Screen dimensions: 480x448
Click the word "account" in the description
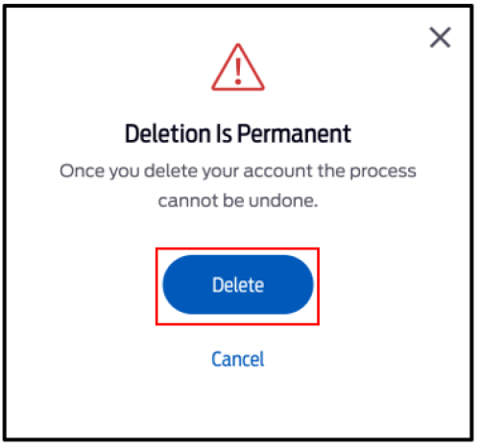point(277,171)
